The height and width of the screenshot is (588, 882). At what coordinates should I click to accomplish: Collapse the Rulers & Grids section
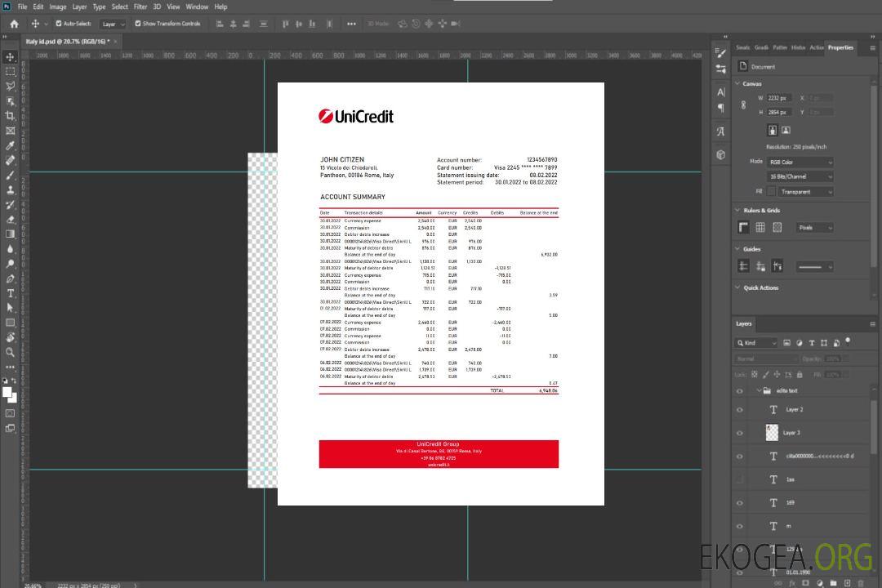coord(738,210)
